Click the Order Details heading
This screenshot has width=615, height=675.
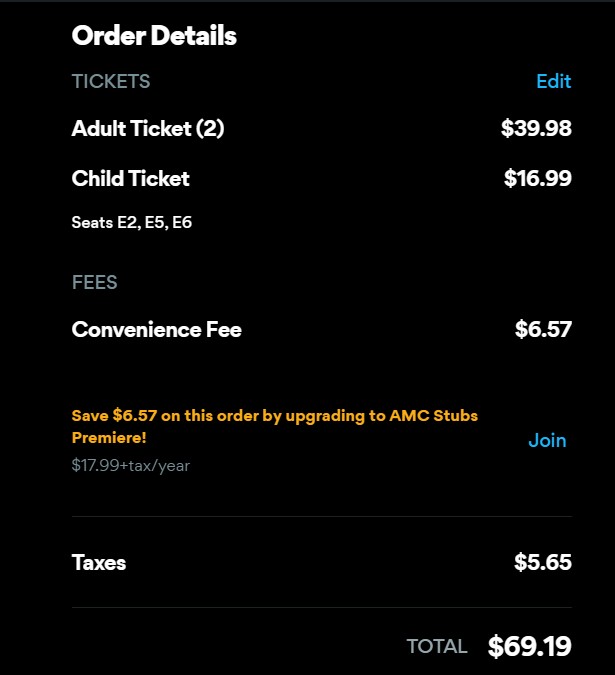(x=154, y=36)
